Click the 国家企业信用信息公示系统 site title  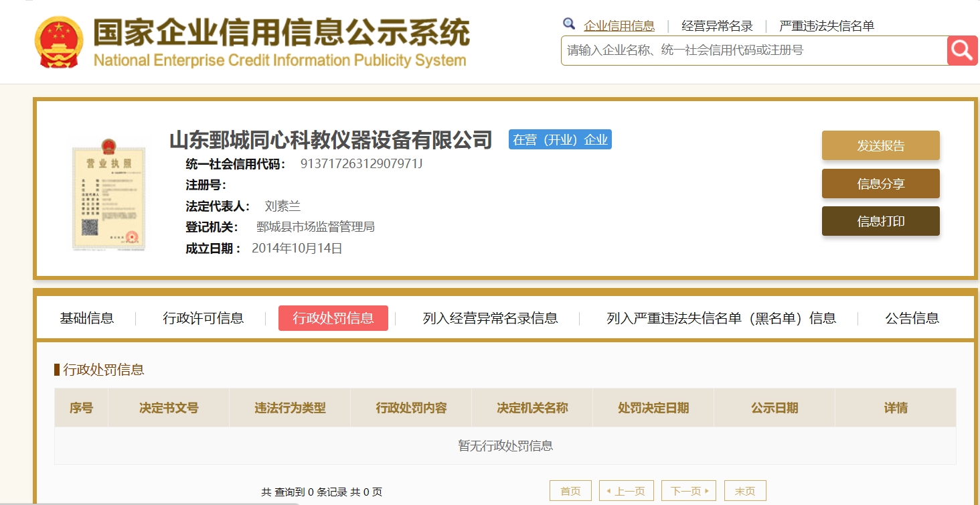[281, 31]
